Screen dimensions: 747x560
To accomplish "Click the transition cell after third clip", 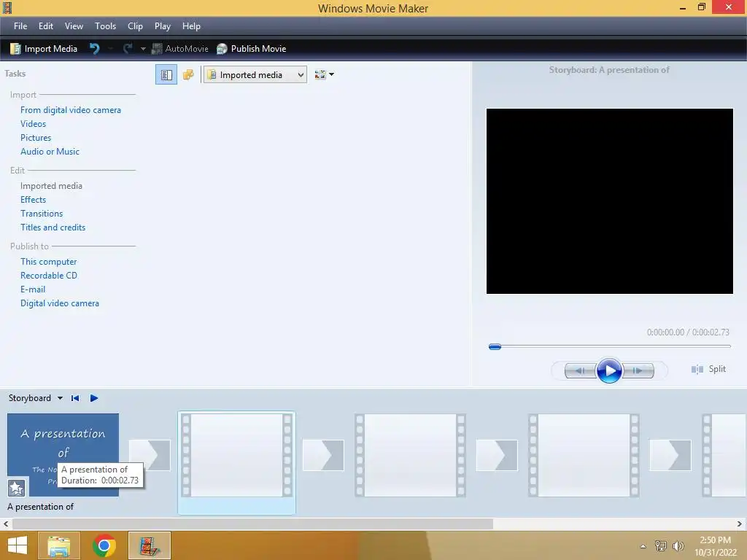I will pyautogui.click(x=496, y=455).
